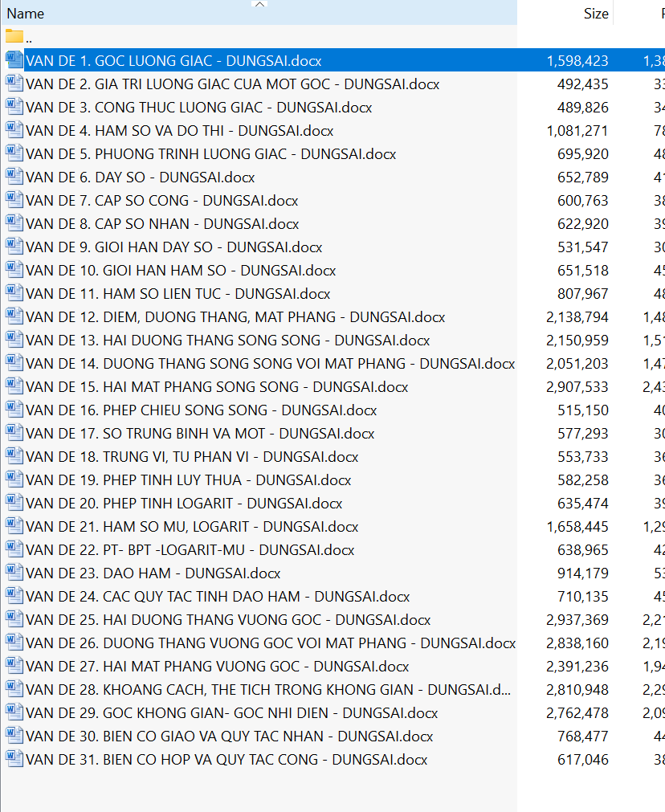Click the Word icon for VAN DE 28 file
Viewport: 665px width, 812px height.
[x=14, y=689]
